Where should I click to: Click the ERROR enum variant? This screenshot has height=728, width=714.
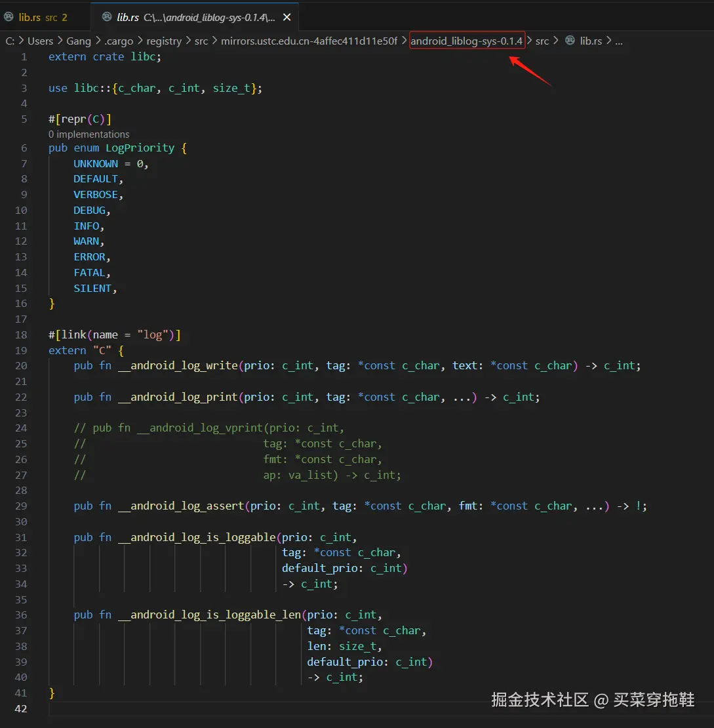pyautogui.click(x=89, y=257)
